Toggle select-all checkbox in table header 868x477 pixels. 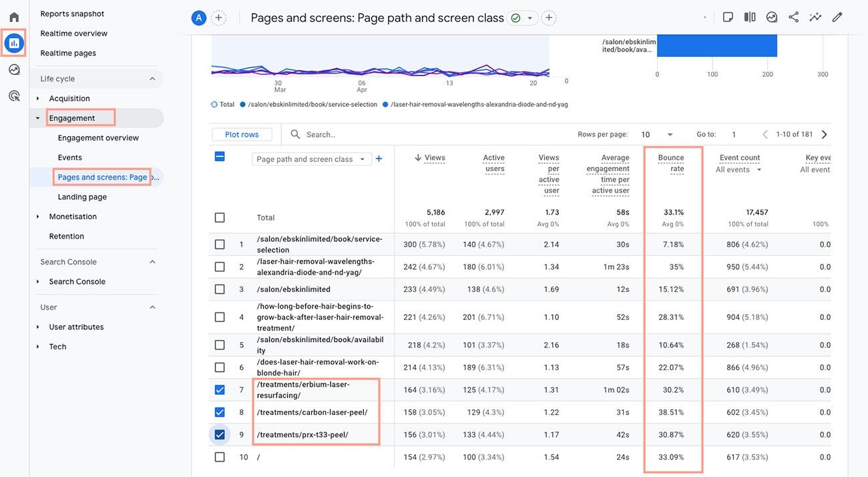[x=220, y=157]
